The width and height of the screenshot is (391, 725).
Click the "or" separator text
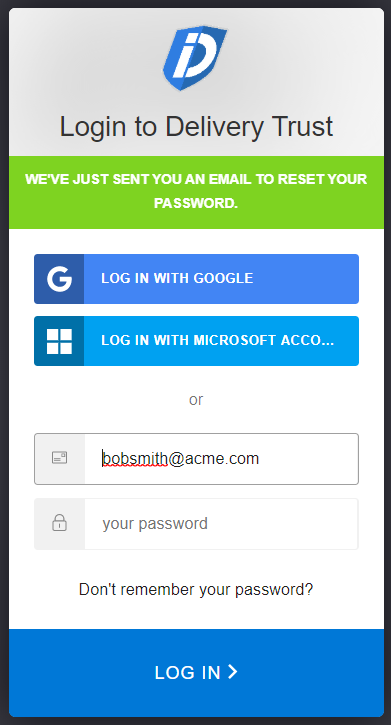coord(196,399)
